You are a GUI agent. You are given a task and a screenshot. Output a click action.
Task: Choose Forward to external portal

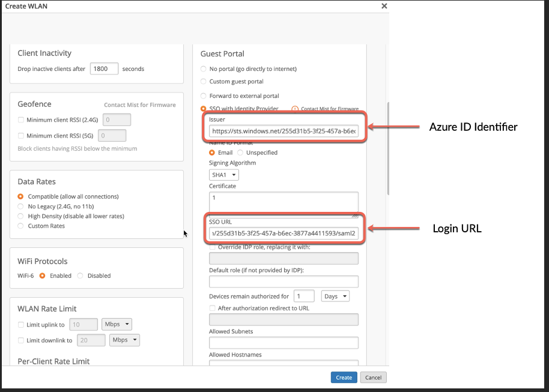click(x=203, y=96)
